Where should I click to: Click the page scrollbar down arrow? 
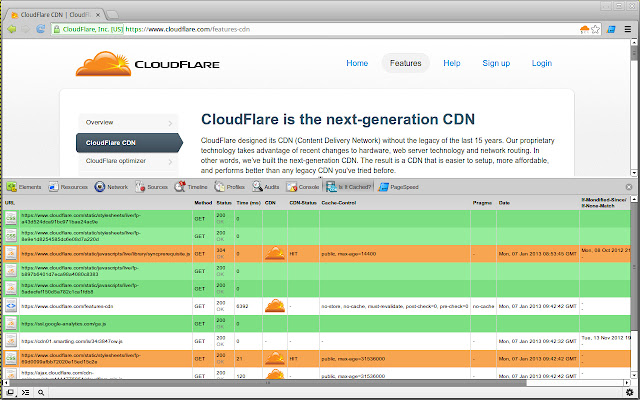(x=635, y=173)
